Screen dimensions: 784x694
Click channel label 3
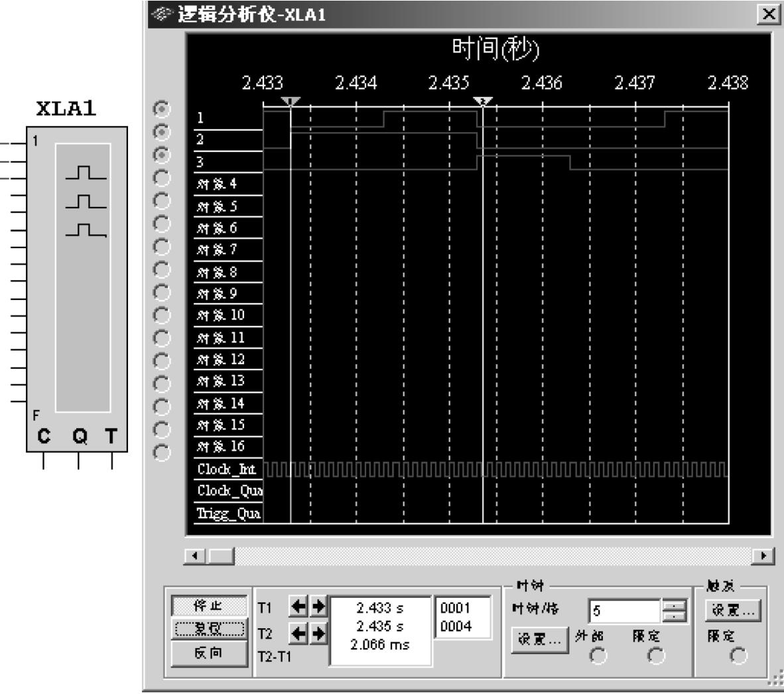[200, 162]
